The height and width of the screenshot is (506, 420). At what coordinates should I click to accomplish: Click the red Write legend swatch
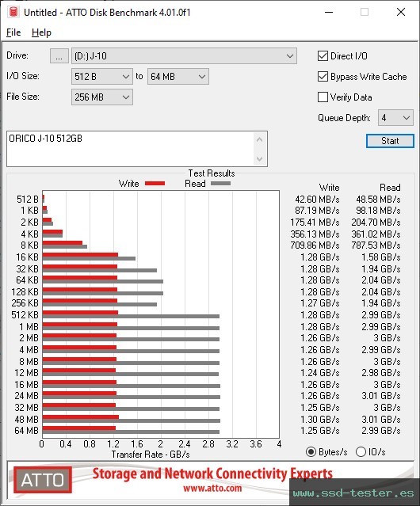click(155, 183)
